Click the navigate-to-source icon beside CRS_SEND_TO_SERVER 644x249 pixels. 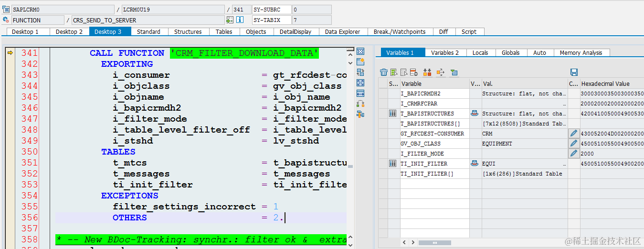tap(230, 20)
